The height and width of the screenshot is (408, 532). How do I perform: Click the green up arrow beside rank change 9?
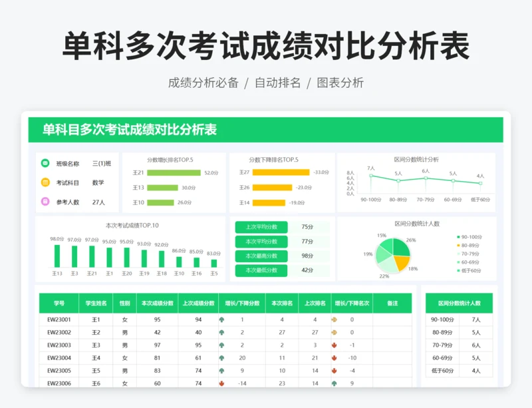tap(334, 383)
